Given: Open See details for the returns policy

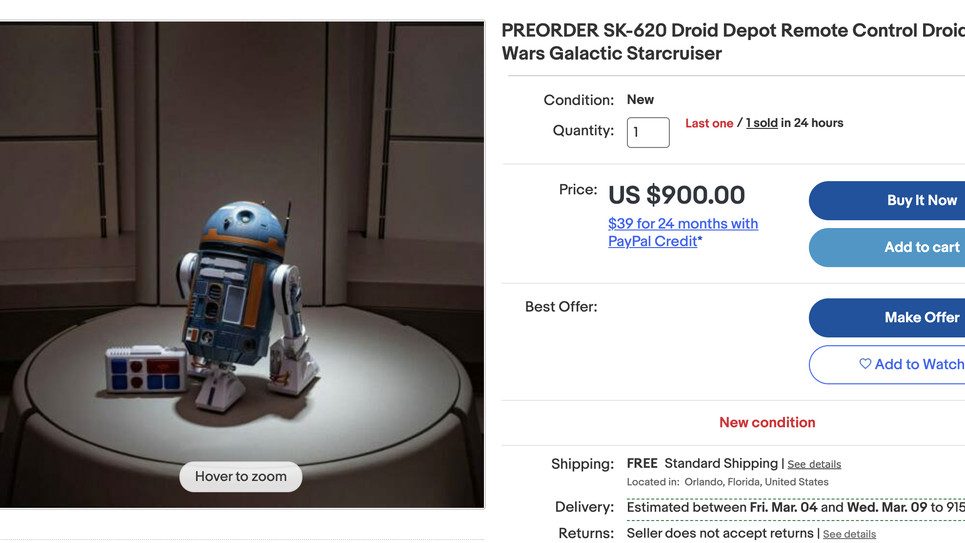Looking at the screenshot, I should (x=849, y=534).
